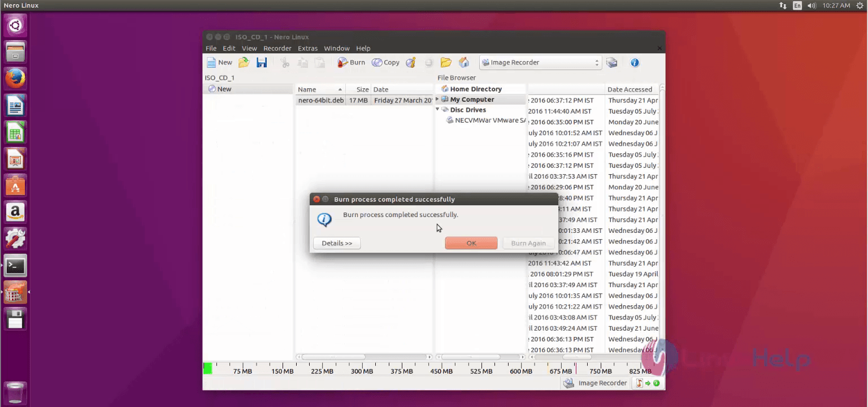This screenshot has height=407, width=868.
Task: Open the Recorder menu
Action: point(277,48)
